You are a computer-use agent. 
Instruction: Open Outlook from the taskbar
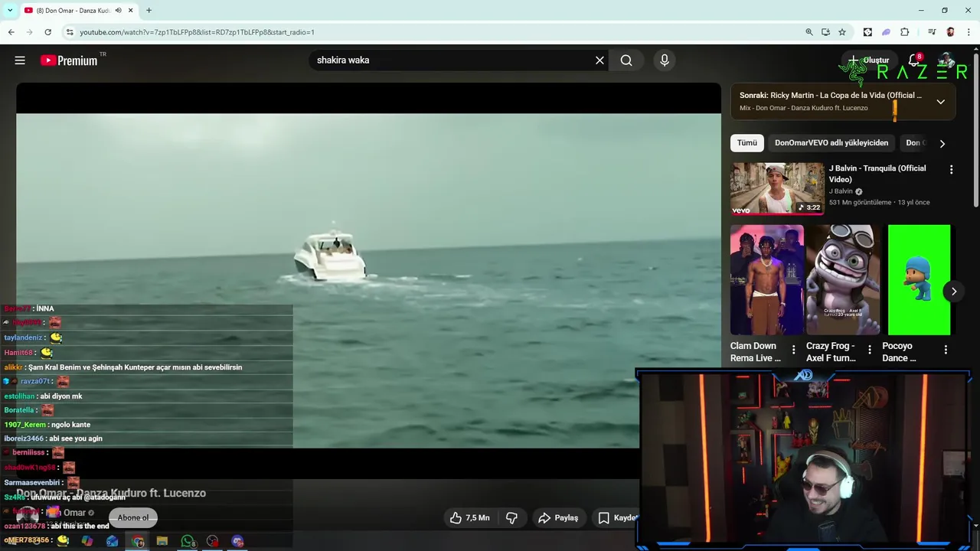pos(113,541)
